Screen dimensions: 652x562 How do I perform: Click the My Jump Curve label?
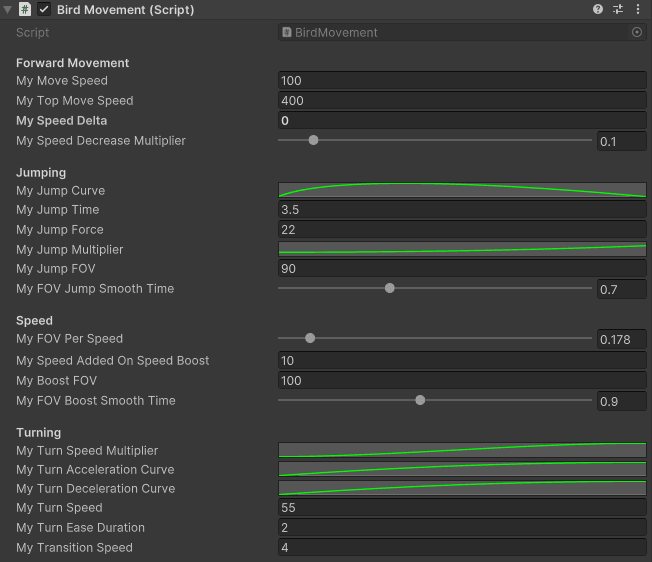coord(61,190)
